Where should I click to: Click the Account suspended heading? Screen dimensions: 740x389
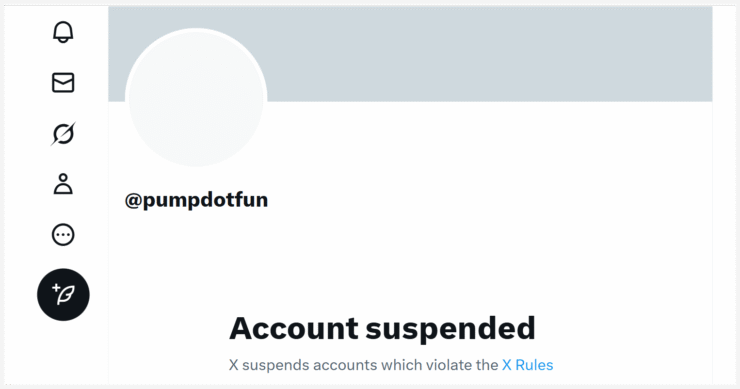[x=382, y=328]
